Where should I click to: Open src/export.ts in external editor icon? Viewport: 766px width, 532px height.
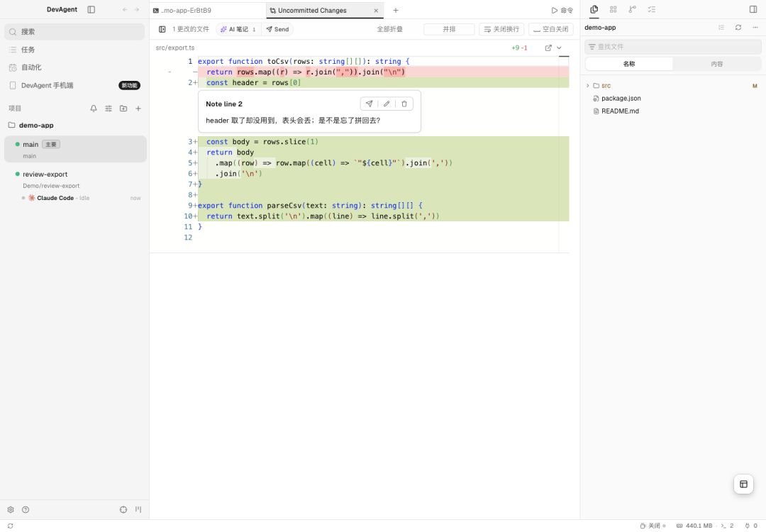click(x=548, y=48)
